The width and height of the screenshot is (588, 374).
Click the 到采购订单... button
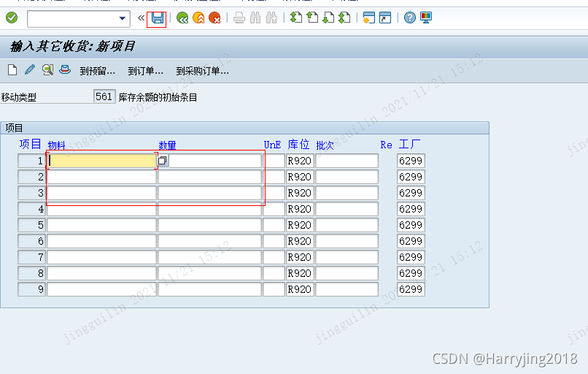(203, 71)
